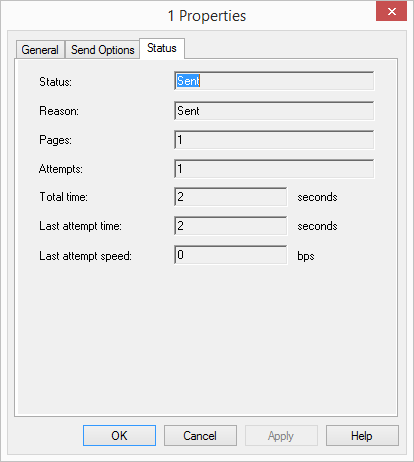The image size is (414, 462).
Task: Click the bps unit label
Action: [x=306, y=256]
